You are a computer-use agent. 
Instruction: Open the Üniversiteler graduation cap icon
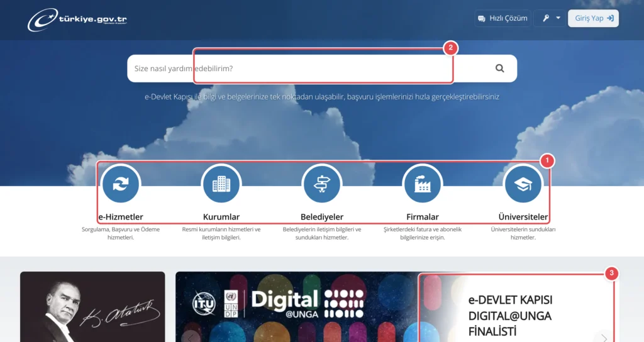click(523, 184)
